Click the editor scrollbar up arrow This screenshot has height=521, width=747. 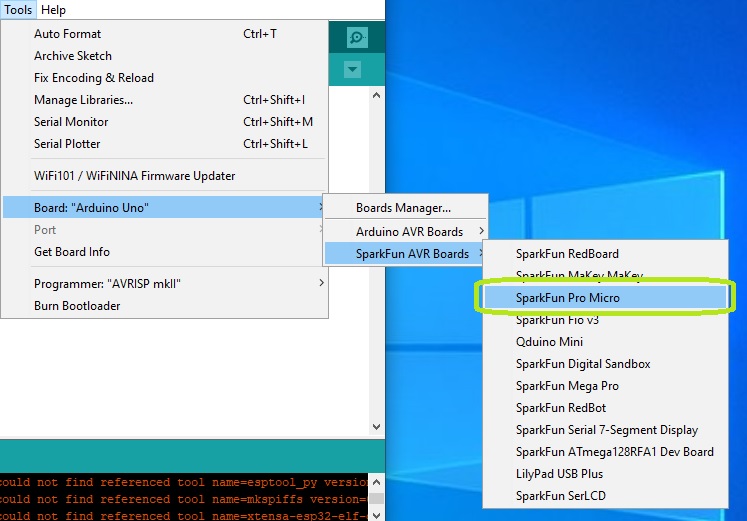[377, 96]
